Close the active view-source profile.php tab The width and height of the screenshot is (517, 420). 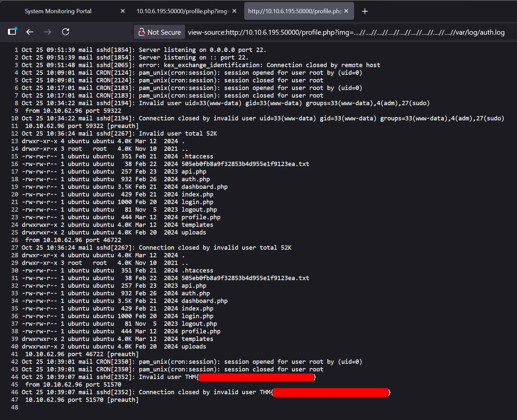click(346, 11)
